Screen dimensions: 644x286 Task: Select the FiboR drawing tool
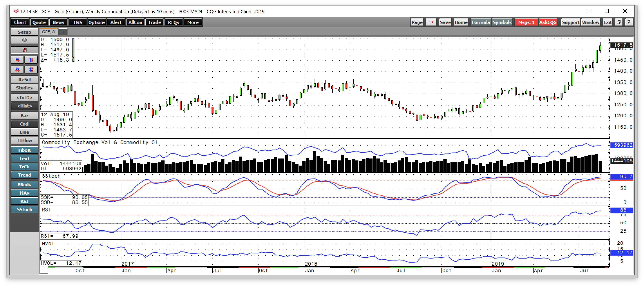pos(24,150)
